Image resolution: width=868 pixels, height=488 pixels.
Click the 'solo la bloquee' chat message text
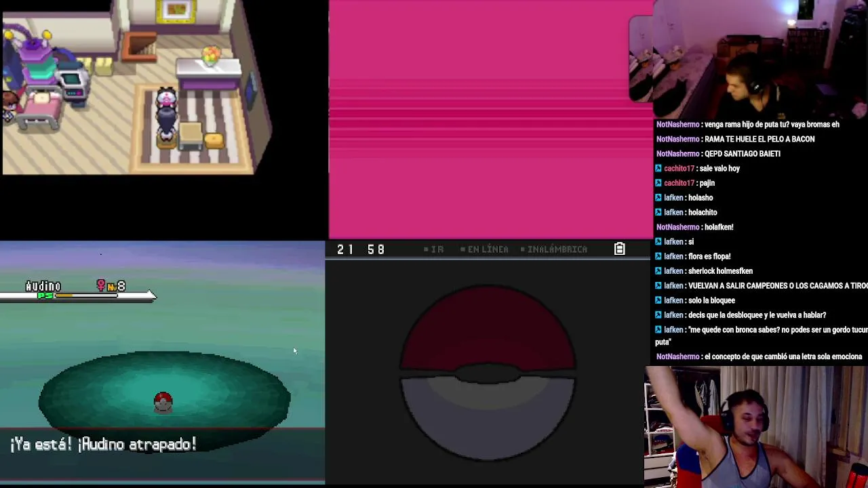[x=711, y=300]
